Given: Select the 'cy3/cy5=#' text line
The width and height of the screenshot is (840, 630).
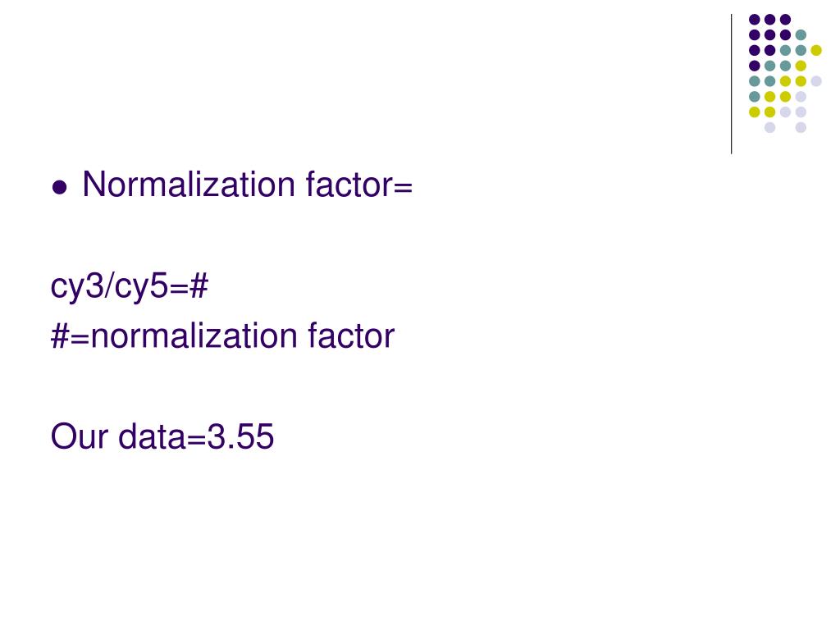Looking at the screenshot, I should (129, 288).
